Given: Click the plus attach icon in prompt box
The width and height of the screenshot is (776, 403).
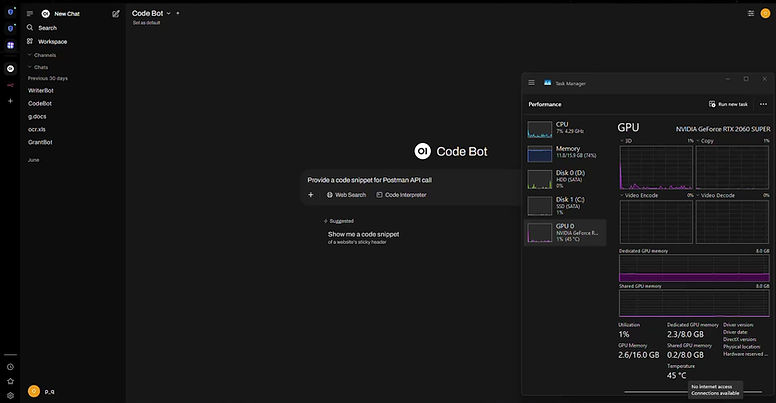Looking at the screenshot, I should tap(311, 195).
